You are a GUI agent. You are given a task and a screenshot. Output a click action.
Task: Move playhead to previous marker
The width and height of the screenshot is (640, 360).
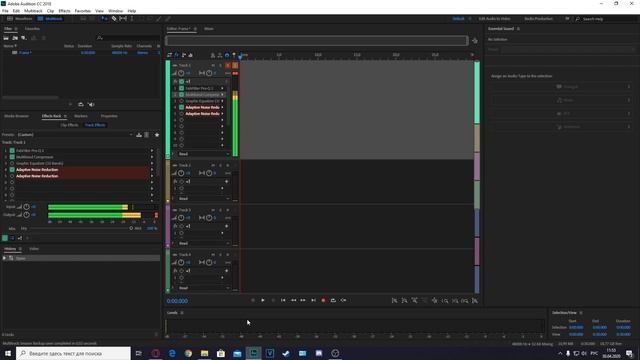[283, 300]
